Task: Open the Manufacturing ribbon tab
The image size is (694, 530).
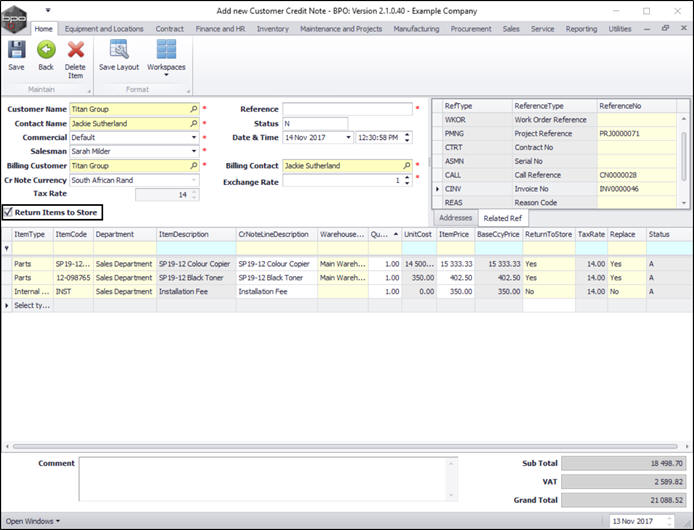Action: [x=416, y=29]
